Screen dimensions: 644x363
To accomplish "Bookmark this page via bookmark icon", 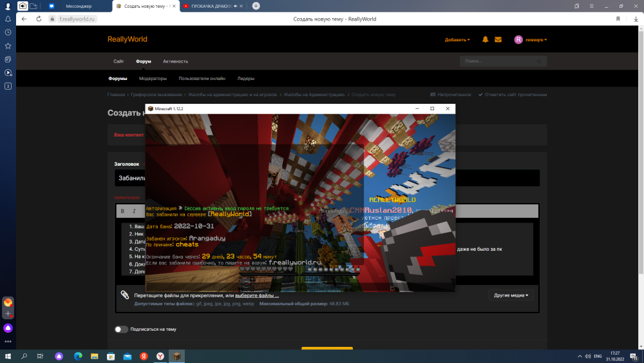I will coord(618,19).
